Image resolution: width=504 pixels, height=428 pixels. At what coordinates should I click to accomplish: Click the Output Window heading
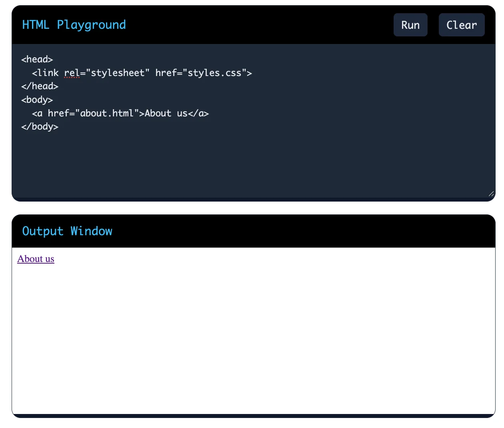(67, 231)
